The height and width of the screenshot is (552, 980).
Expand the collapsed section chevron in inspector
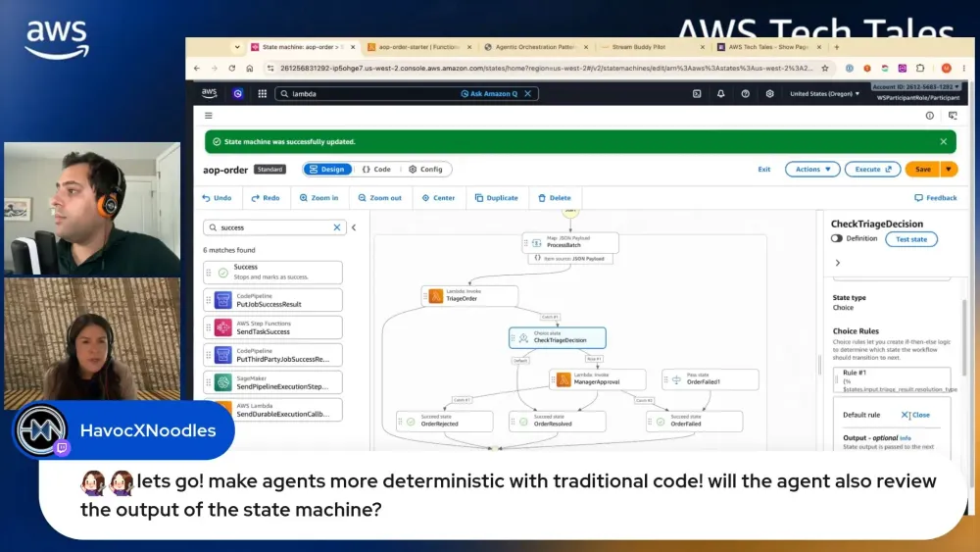pyautogui.click(x=838, y=263)
